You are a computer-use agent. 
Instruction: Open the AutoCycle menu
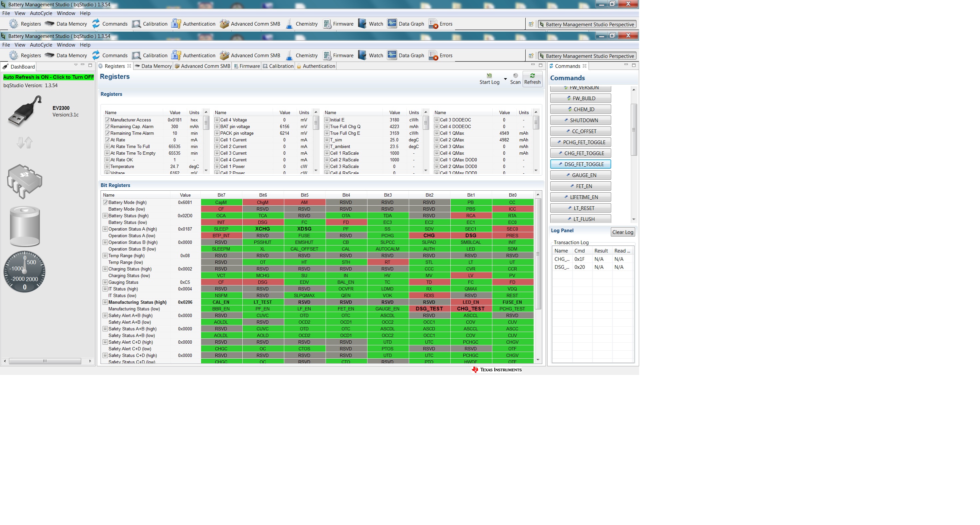(41, 45)
